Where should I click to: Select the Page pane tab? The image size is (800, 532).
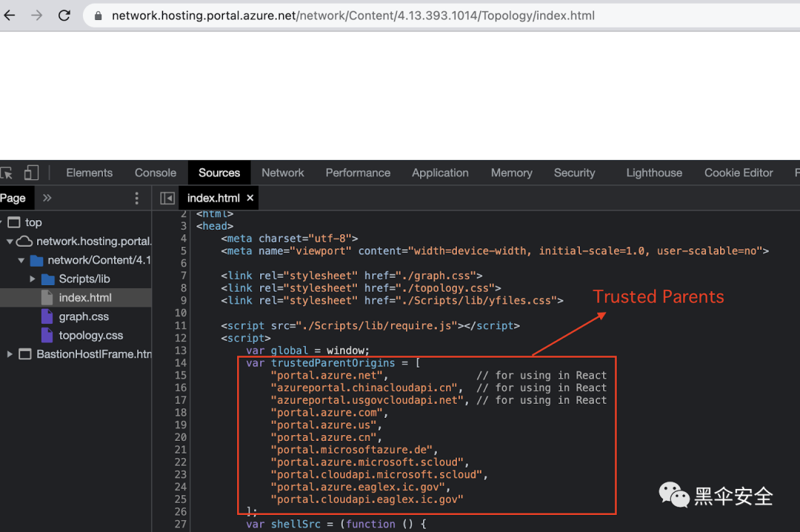click(13, 198)
